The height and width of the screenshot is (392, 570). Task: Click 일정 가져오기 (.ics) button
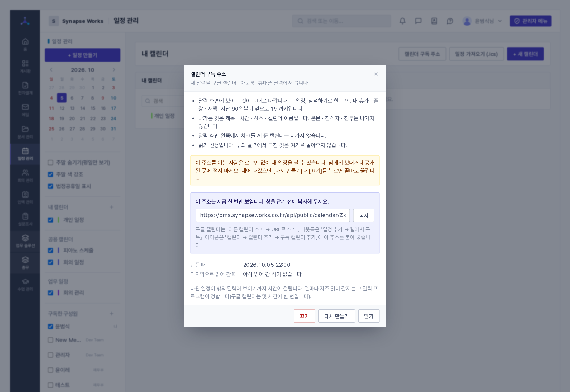click(477, 54)
